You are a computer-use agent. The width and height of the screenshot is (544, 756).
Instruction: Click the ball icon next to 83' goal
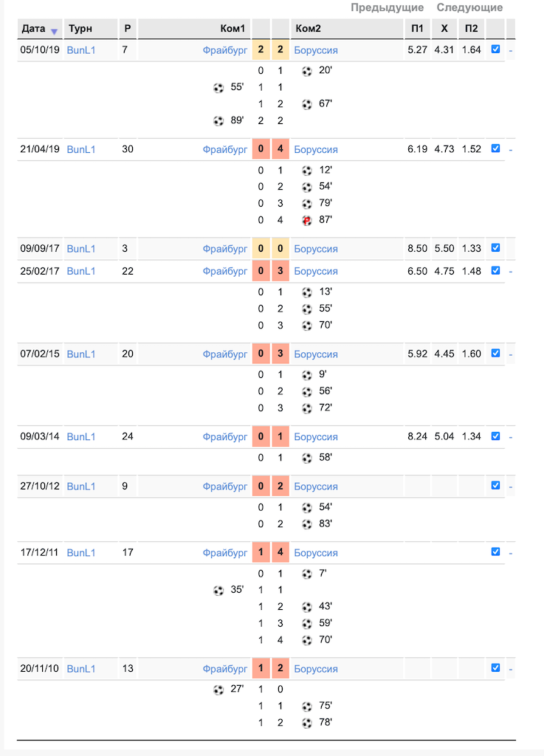pyautogui.click(x=307, y=524)
